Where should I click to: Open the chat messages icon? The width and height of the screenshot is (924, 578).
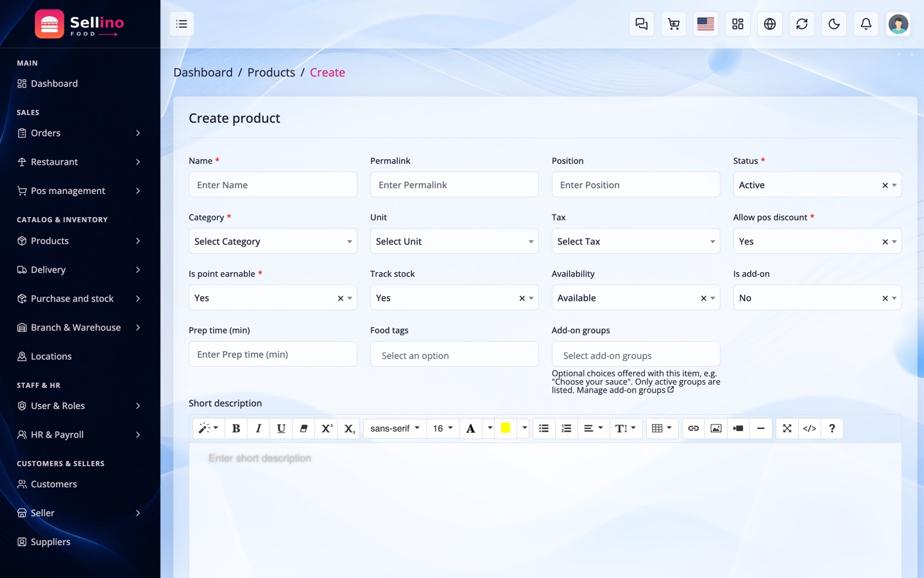[x=642, y=24]
